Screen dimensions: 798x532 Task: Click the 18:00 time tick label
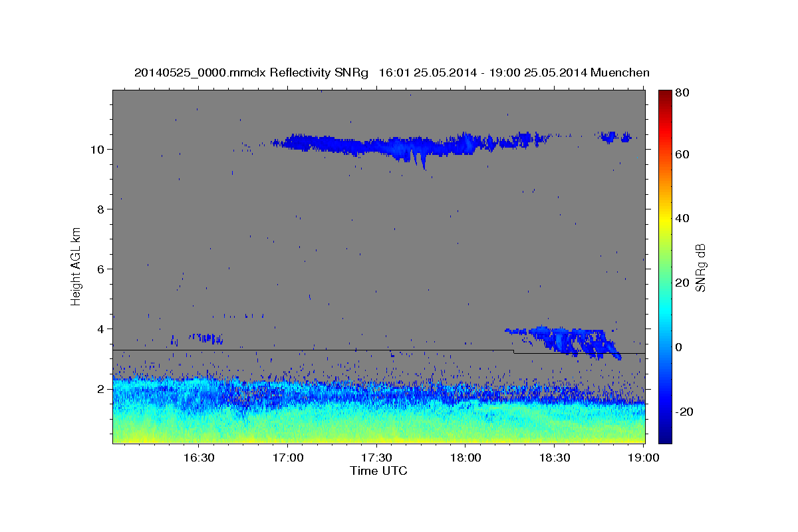point(465,458)
